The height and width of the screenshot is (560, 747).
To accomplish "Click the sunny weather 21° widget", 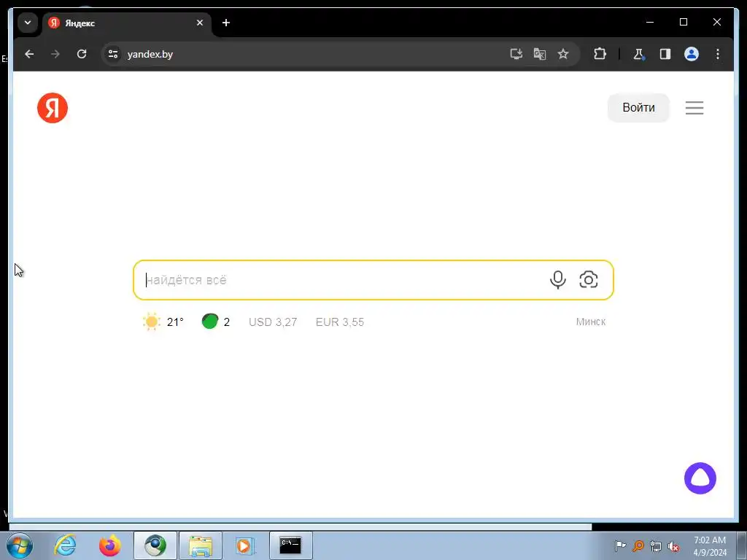I will tap(163, 322).
